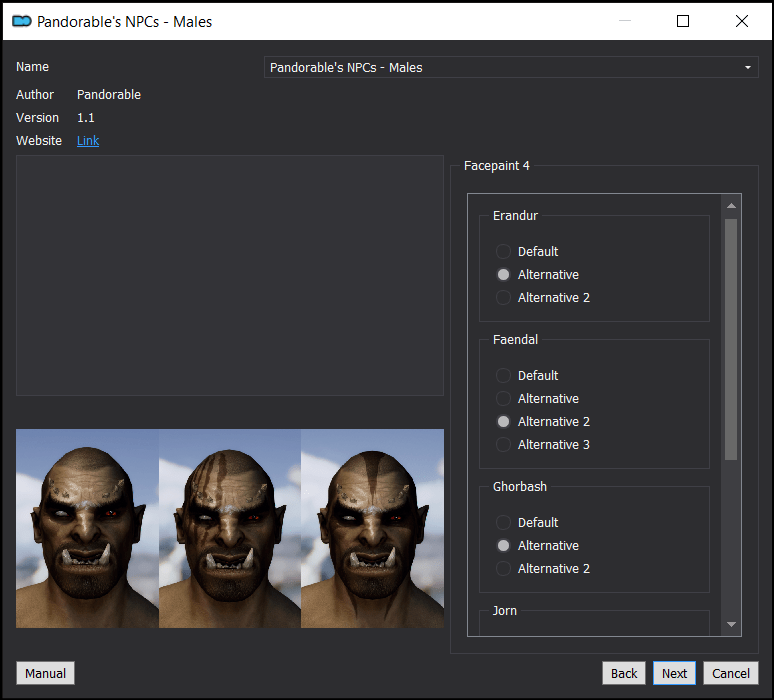Minimize the installer window
Viewport: 774px width, 700px height.
[x=625, y=21]
